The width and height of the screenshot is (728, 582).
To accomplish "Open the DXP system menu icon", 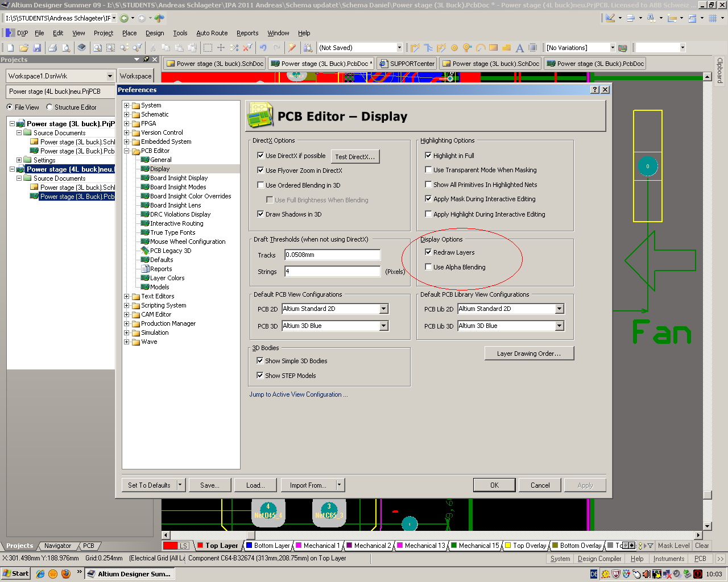I will (10, 33).
